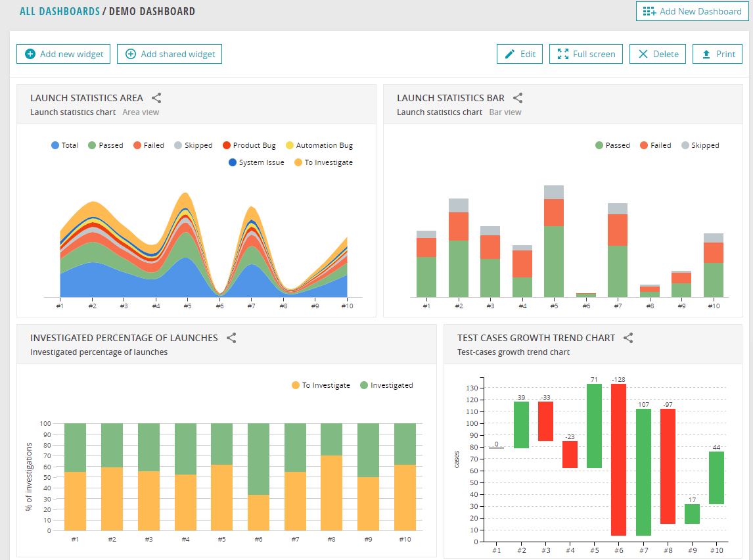The width and height of the screenshot is (753, 560).
Task: Click the Add shared widget button
Action: point(170,55)
